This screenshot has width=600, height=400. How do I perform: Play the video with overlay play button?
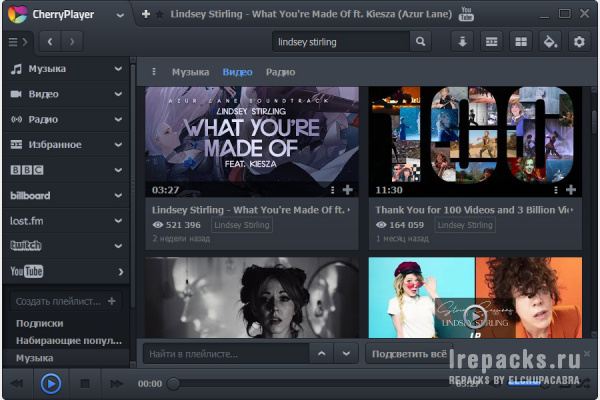475,316
